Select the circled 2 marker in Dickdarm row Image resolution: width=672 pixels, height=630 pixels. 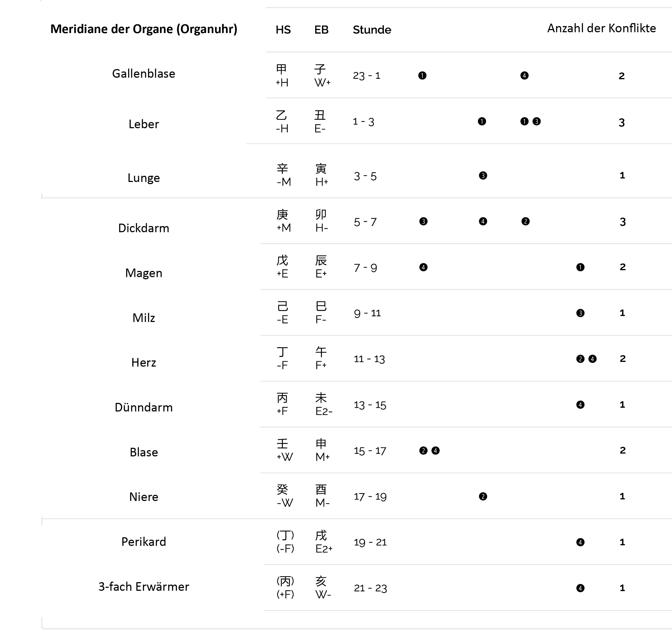(x=525, y=221)
